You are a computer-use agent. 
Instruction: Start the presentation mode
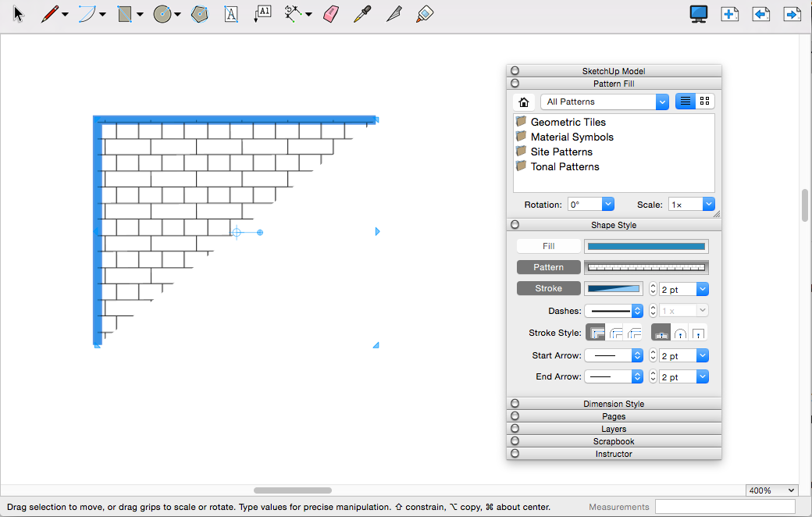click(697, 13)
